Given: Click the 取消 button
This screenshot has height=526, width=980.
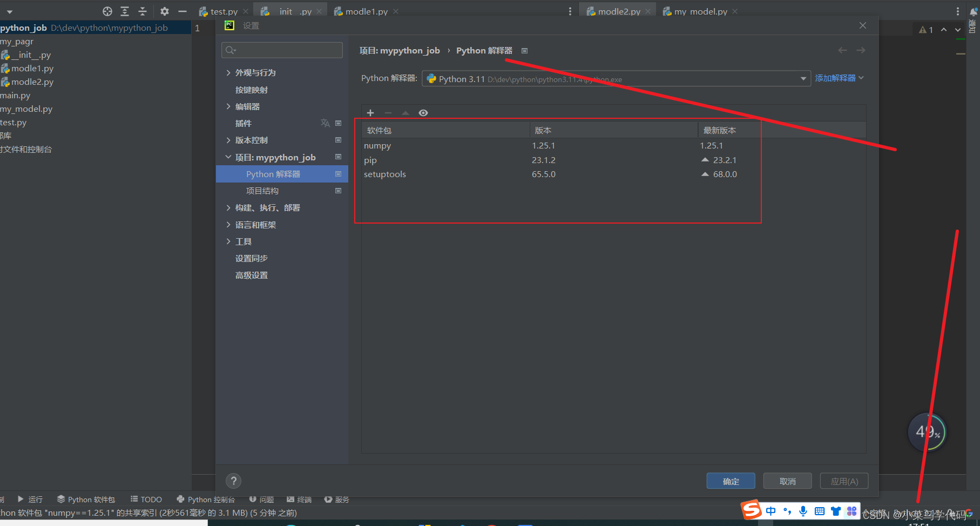Looking at the screenshot, I should (x=787, y=481).
